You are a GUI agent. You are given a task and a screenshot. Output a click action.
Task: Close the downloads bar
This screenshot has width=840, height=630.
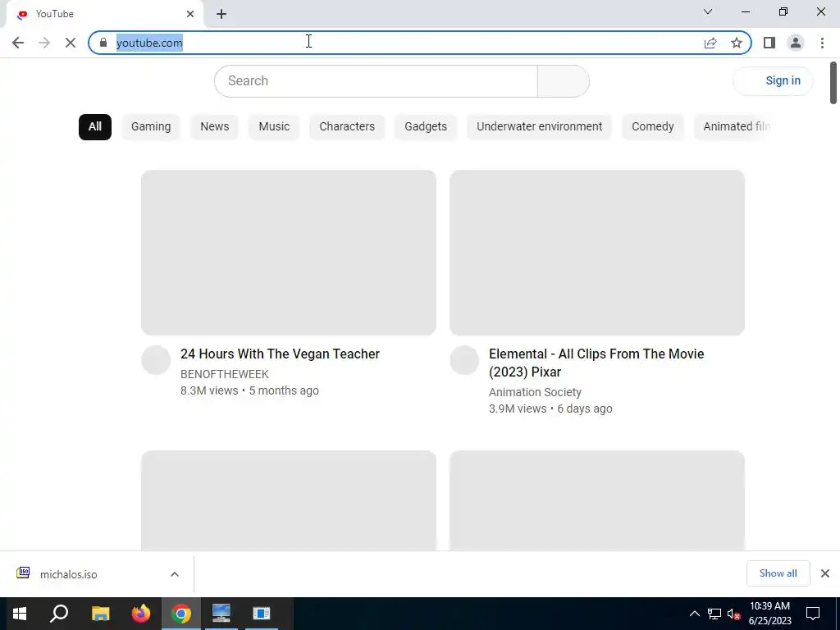[x=825, y=573]
